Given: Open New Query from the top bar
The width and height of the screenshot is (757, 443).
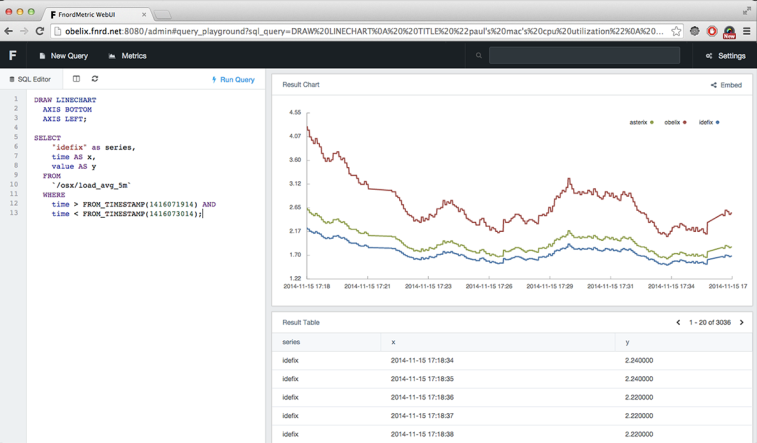Looking at the screenshot, I should (x=63, y=56).
